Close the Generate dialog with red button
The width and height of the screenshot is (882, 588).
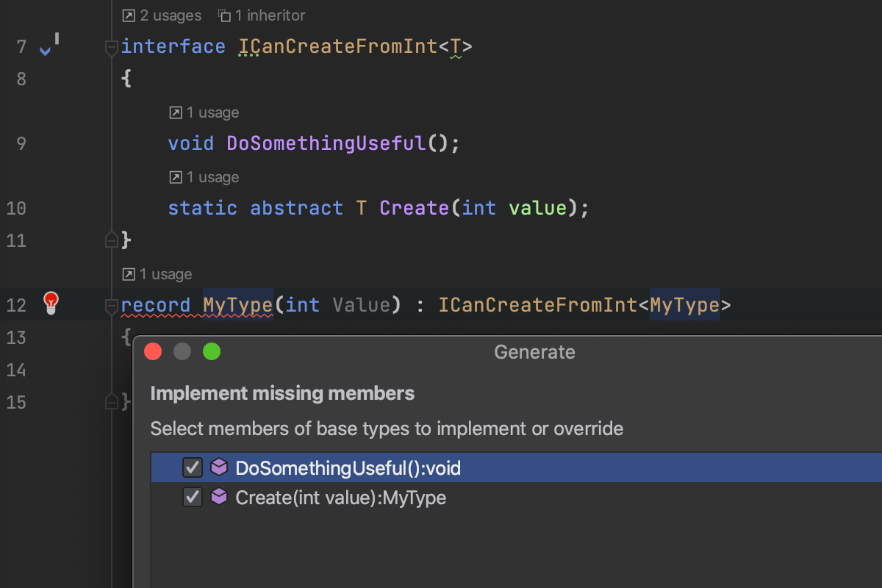(153, 352)
